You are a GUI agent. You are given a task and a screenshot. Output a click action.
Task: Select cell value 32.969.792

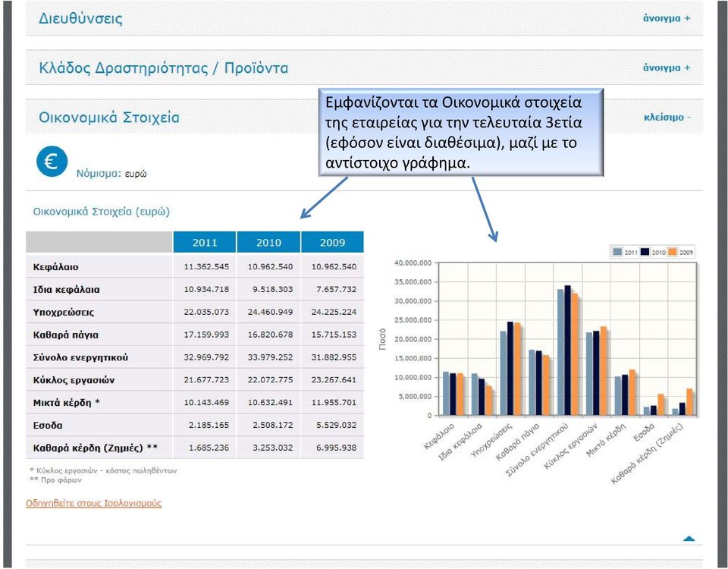tap(206, 357)
